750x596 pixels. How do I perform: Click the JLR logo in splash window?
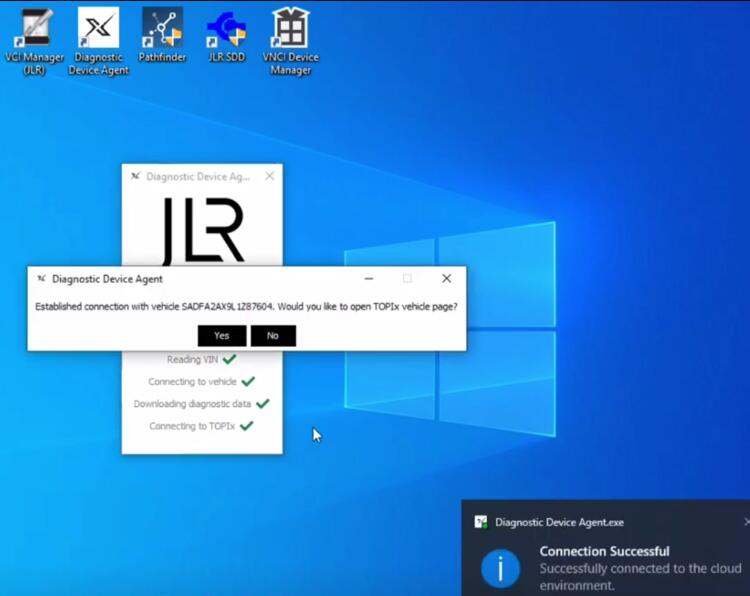pyautogui.click(x=203, y=231)
